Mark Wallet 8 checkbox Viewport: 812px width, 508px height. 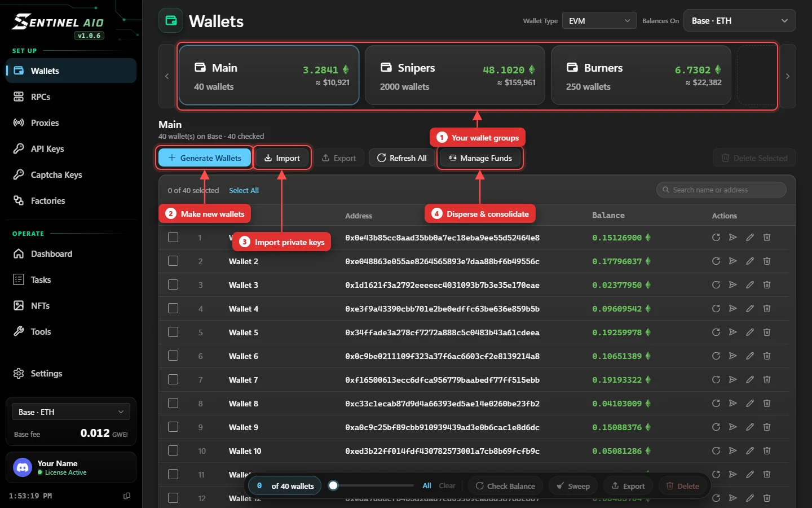coord(173,403)
